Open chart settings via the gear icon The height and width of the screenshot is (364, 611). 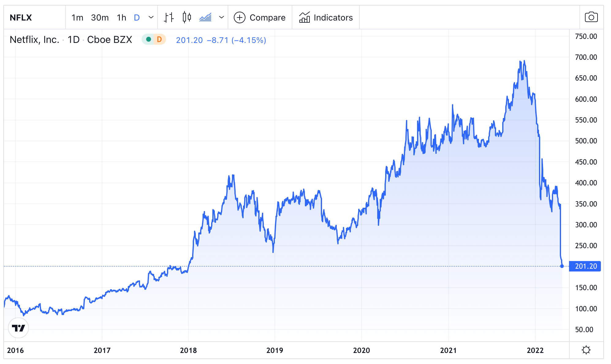click(586, 349)
